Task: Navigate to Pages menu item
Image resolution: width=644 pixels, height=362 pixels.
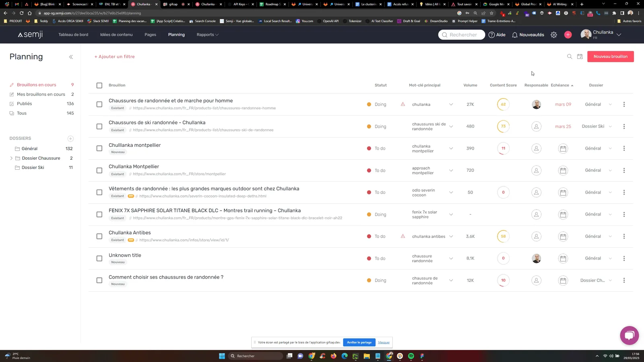Action: (x=150, y=35)
